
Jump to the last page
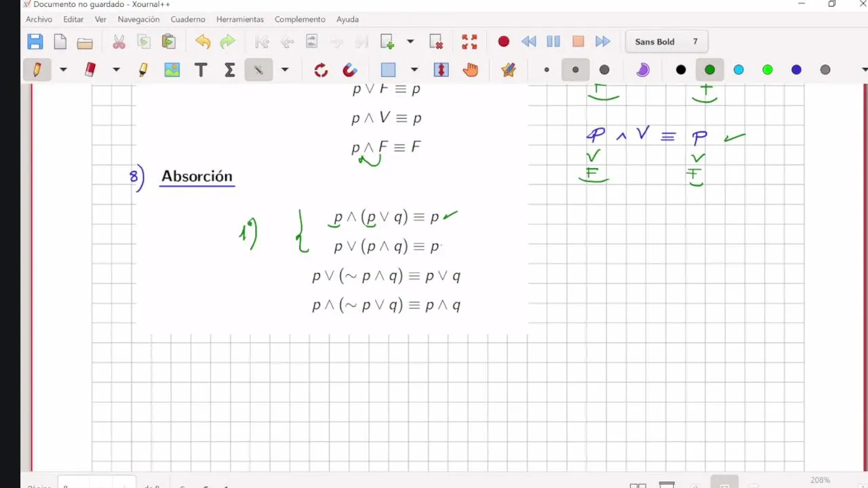(x=361, y=42)
